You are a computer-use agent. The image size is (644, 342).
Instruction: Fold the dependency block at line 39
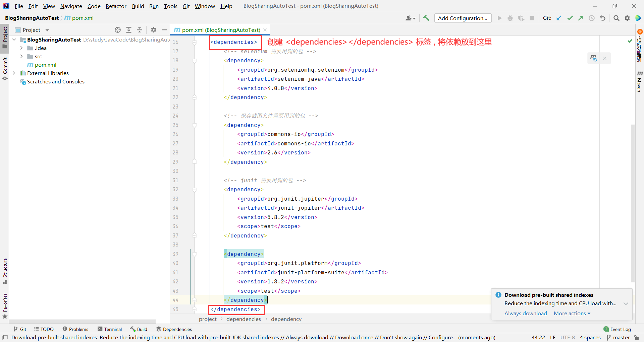(x=195, y=254)
